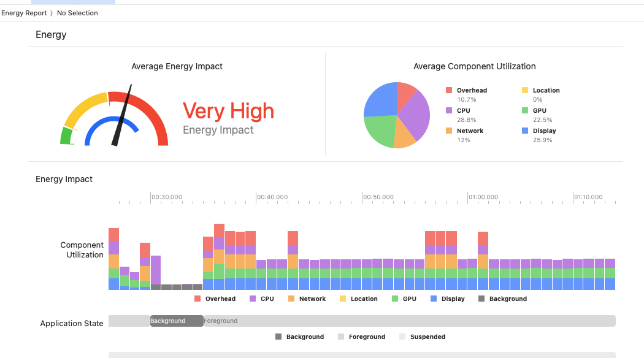Click the 00:30.000 timeline marker
The width and height of the screenshot is (644, 358).
[x=166, y=197]
